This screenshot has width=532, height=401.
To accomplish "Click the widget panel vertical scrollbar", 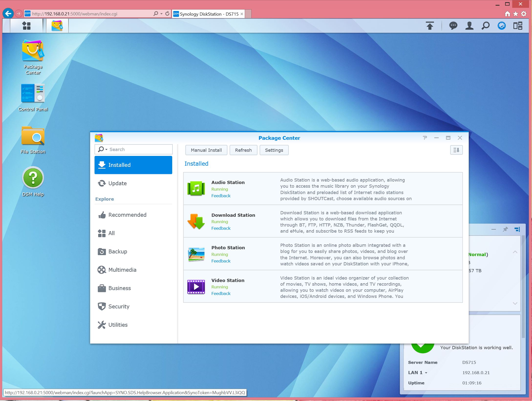I will tap(523, 286).
